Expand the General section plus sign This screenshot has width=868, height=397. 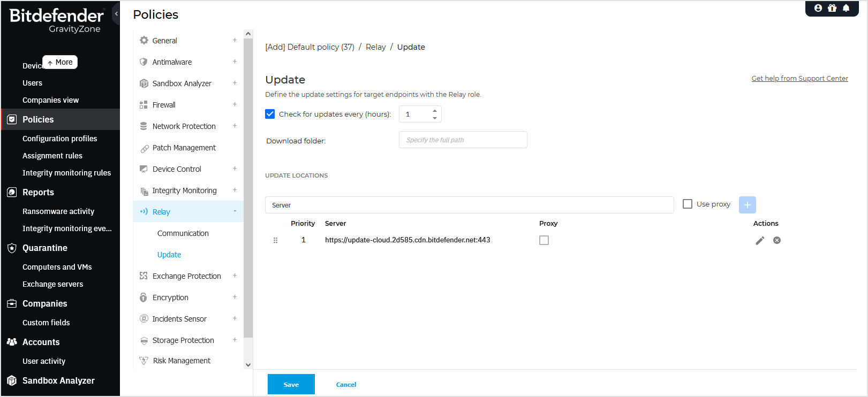point(235,40)
